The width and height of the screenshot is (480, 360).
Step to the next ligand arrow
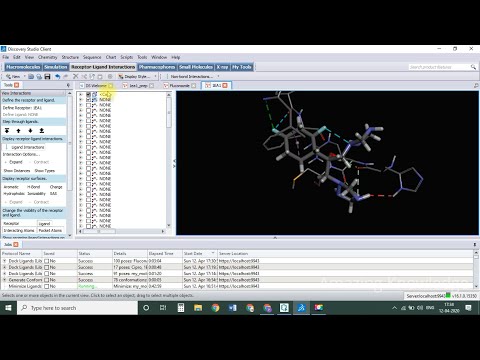coord(30,130)
